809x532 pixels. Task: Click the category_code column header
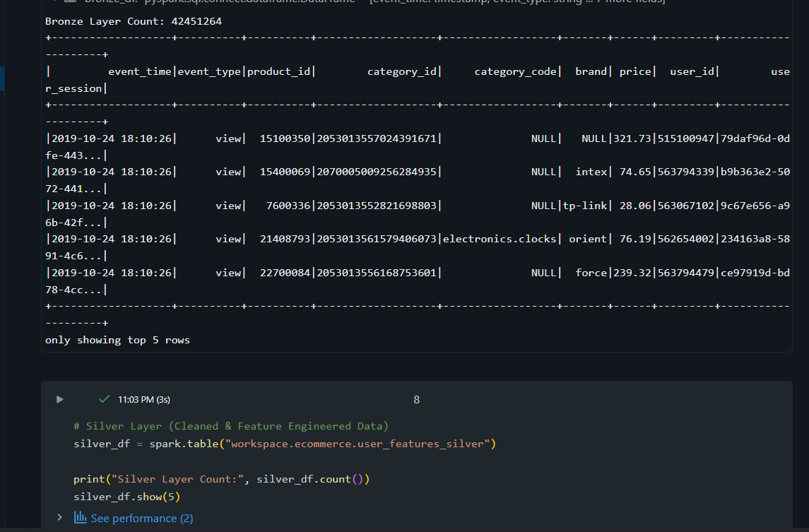[515, 71]
